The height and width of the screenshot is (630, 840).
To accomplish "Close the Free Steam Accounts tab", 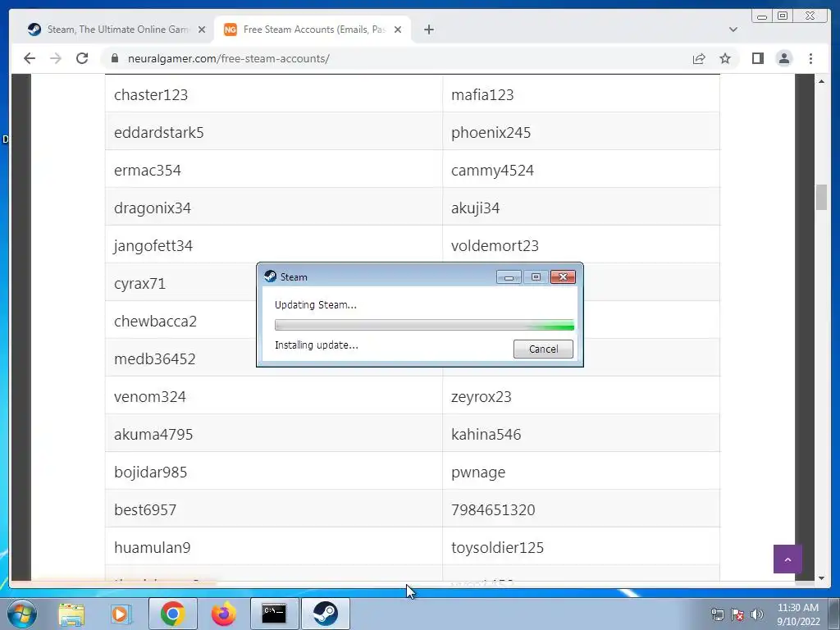I will point(398,30).
